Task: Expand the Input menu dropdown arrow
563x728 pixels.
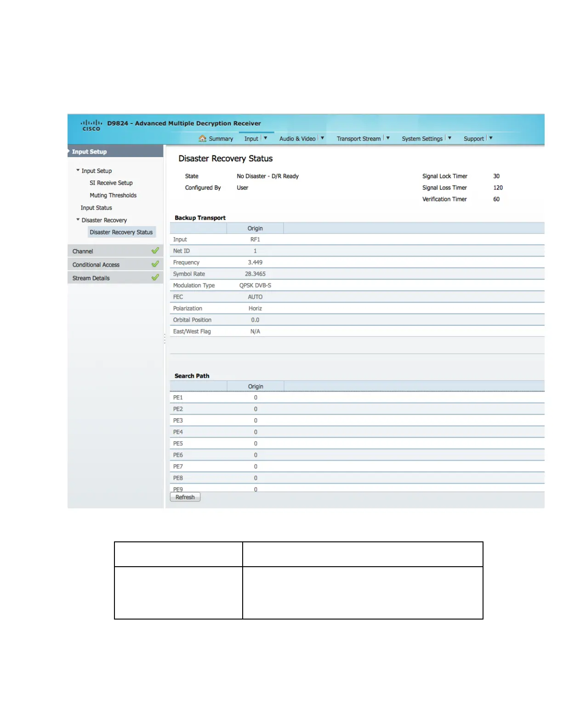Action: pyautogui.click(x=265, y=138)
